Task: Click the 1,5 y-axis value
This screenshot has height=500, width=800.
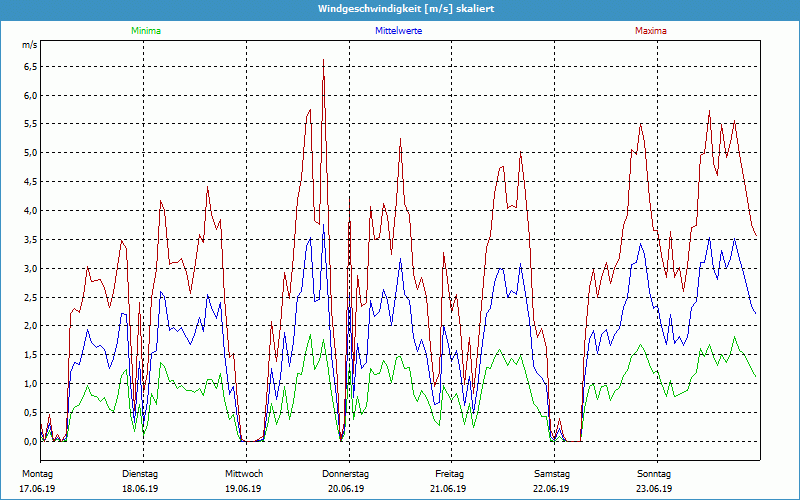Action: (30, 355)
